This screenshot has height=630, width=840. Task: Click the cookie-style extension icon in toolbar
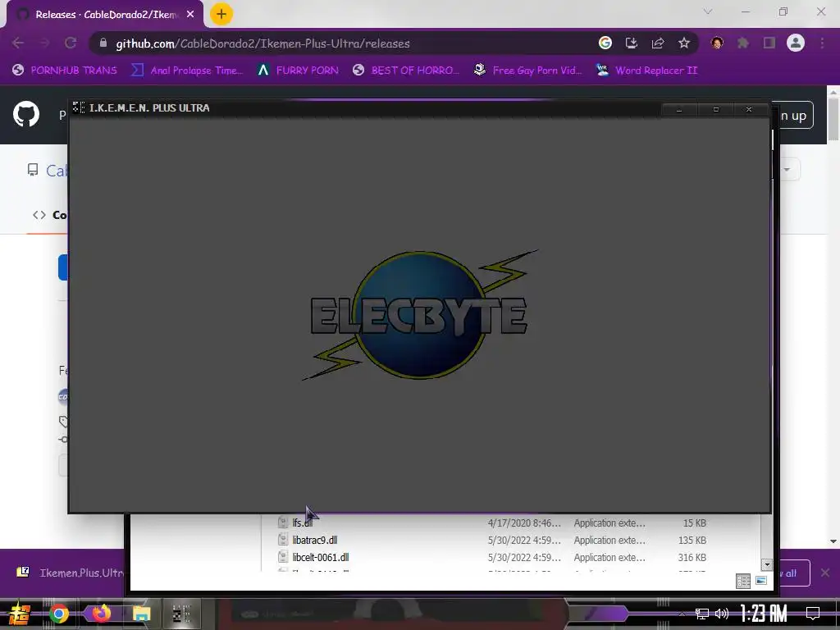717,43
